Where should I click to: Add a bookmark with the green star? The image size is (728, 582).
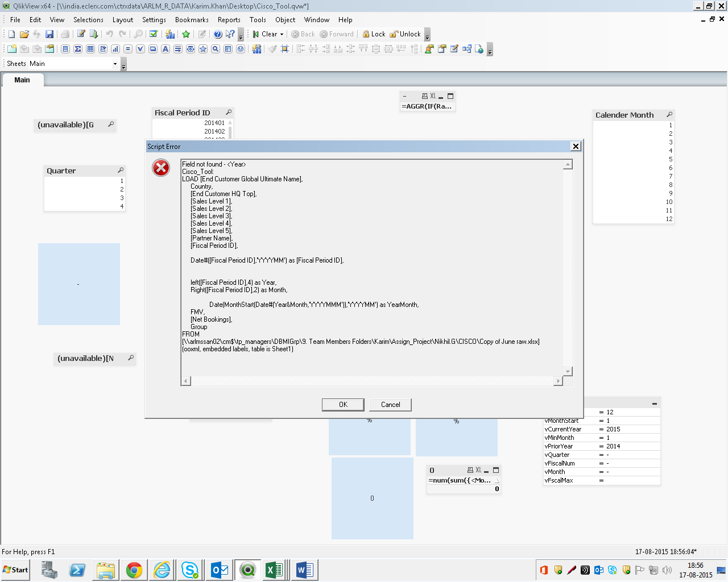click(186, 34)
